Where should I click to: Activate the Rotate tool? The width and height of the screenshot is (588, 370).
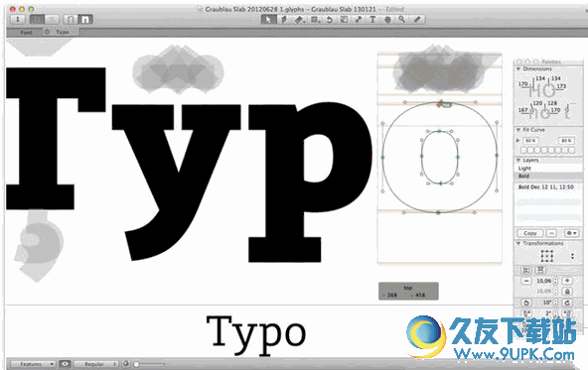(329, 20)
